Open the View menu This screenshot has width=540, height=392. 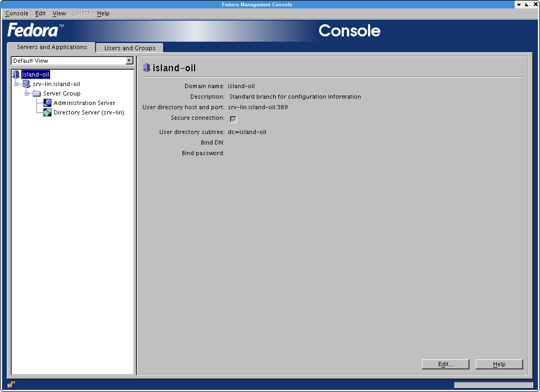pyautogui.click(x=59, y=13)
